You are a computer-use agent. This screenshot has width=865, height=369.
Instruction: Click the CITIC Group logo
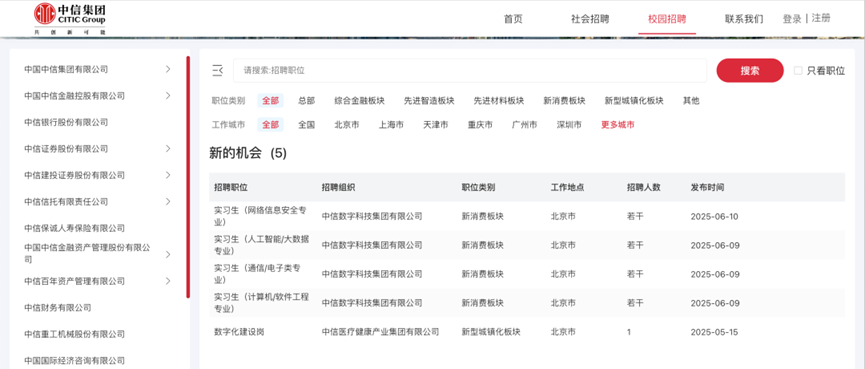click(x=70, y=18)
